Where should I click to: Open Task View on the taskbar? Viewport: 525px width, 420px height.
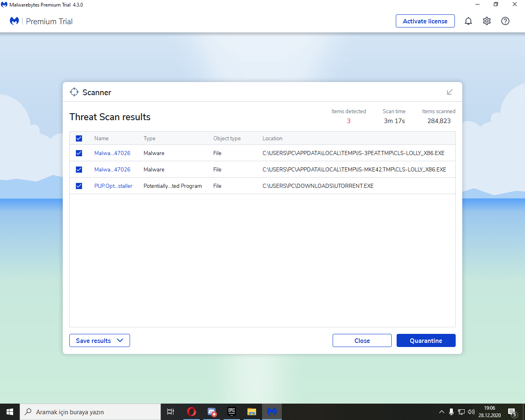(171, 412)
